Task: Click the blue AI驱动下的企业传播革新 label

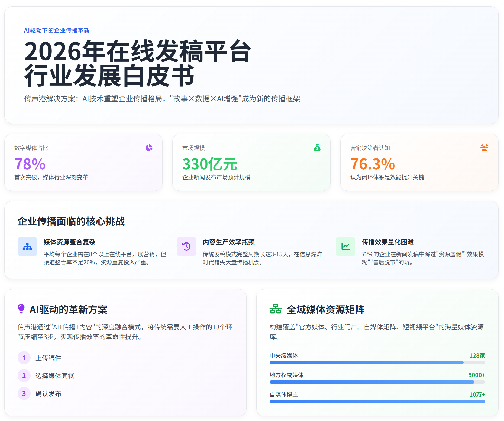Action: [x=57, y=30]
